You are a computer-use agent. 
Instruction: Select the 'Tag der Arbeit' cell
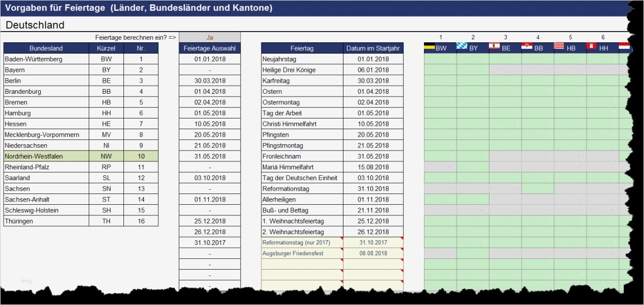tap(302, 113)
